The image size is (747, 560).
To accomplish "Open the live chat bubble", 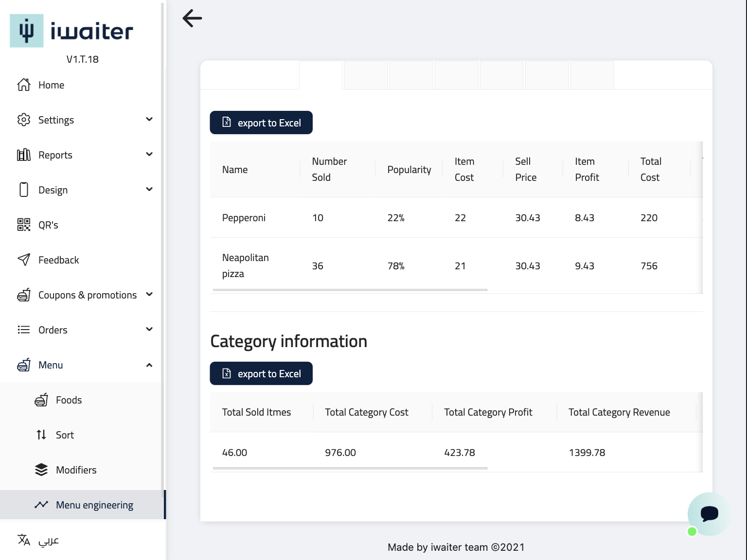I will coord(709,514).
